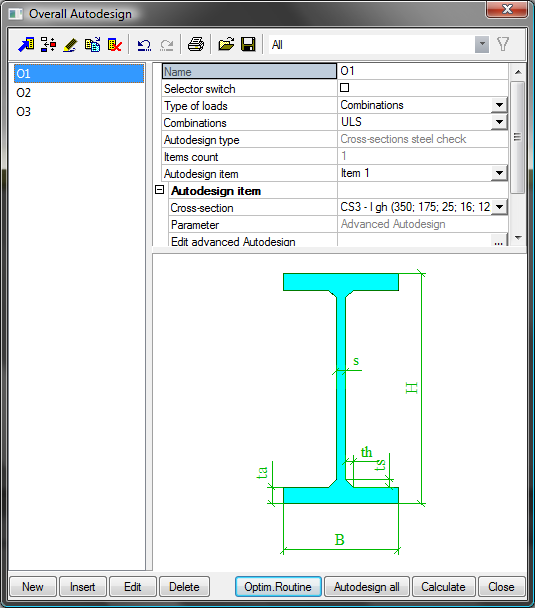535x608 pixels.
Task: Select O1 in the list
Action: tap(79, 74)
